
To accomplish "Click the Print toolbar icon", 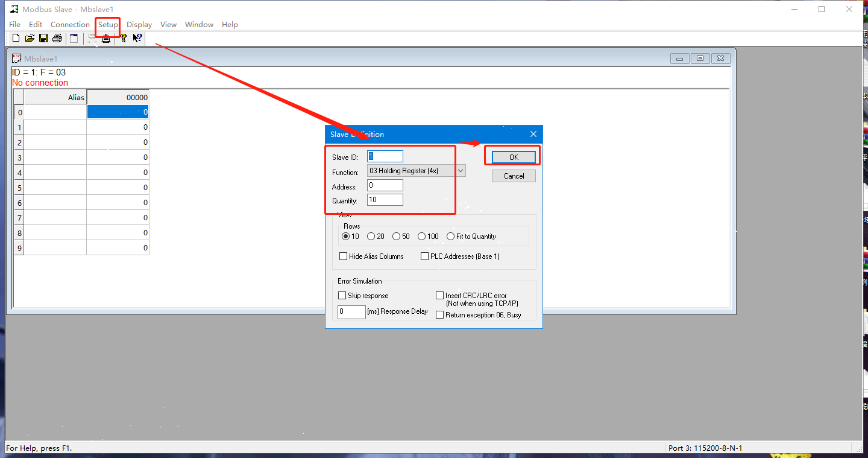I will point(57,39).
